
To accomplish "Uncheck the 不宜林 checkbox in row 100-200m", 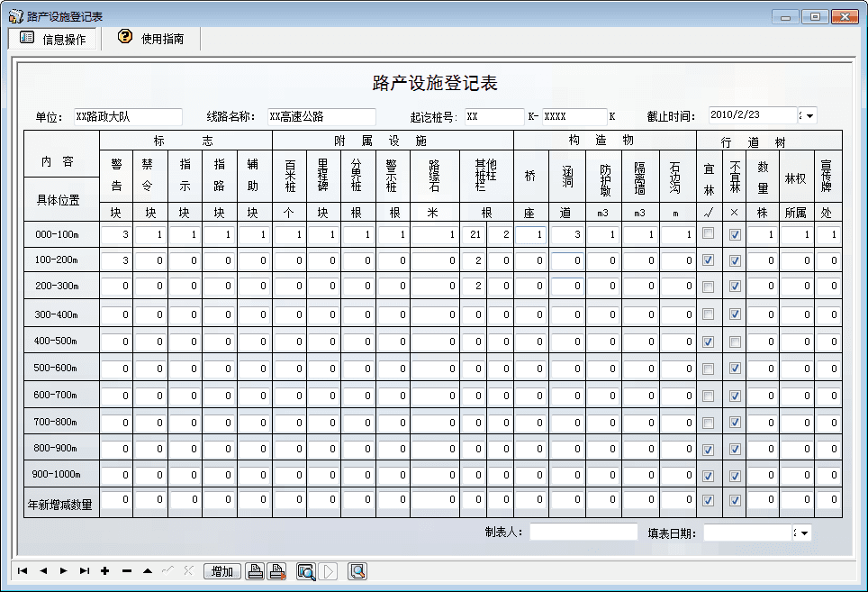I will coord(734,260).
